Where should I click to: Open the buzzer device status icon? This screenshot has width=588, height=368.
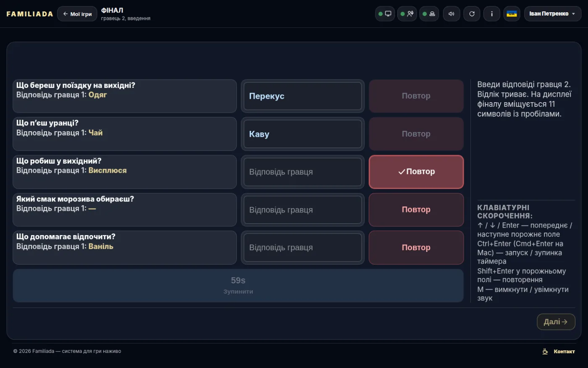pos(429,14)
